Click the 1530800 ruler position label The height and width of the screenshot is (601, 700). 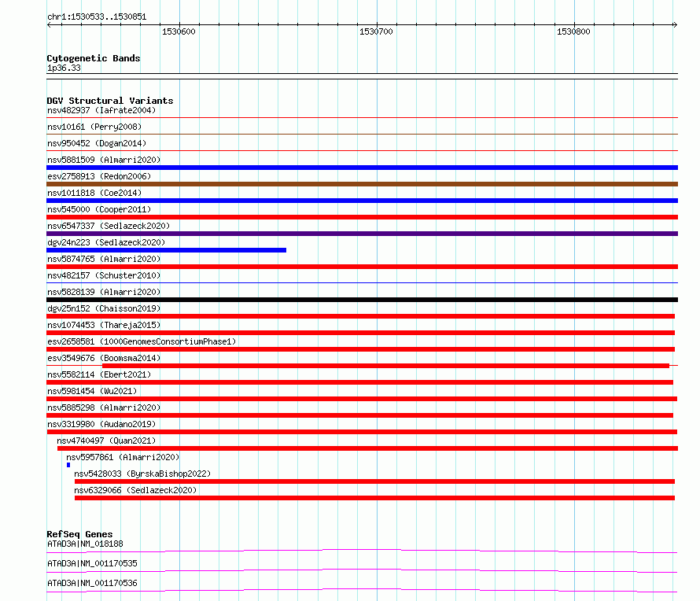point(573,31)
